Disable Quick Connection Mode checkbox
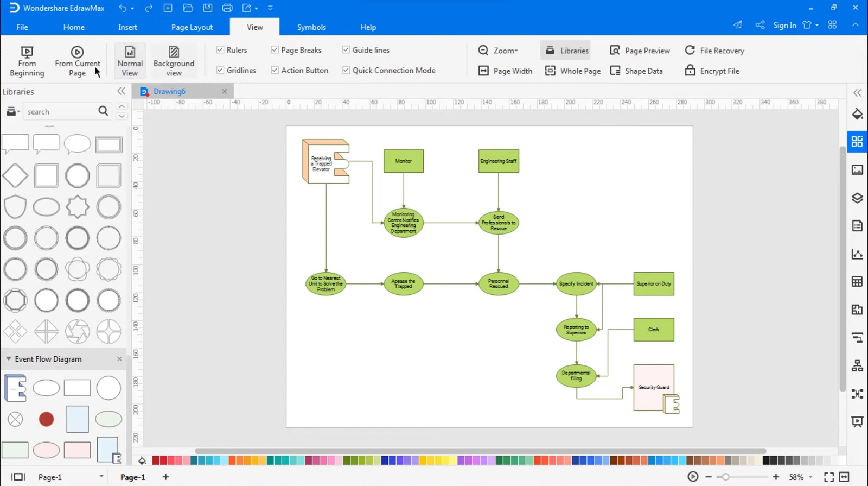 (x=346, y=70)
